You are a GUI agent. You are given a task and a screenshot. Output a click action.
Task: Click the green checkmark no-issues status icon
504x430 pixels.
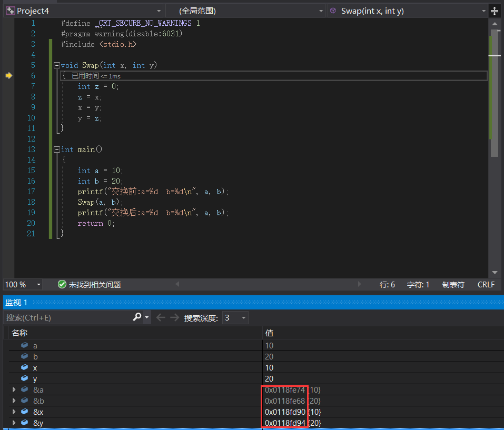point(62,285)
